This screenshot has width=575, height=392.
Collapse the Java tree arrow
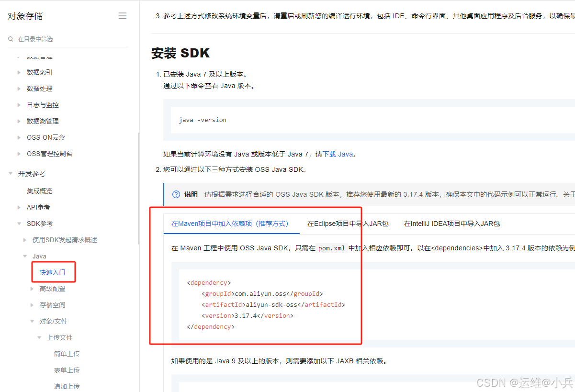[x=25, y=256]
